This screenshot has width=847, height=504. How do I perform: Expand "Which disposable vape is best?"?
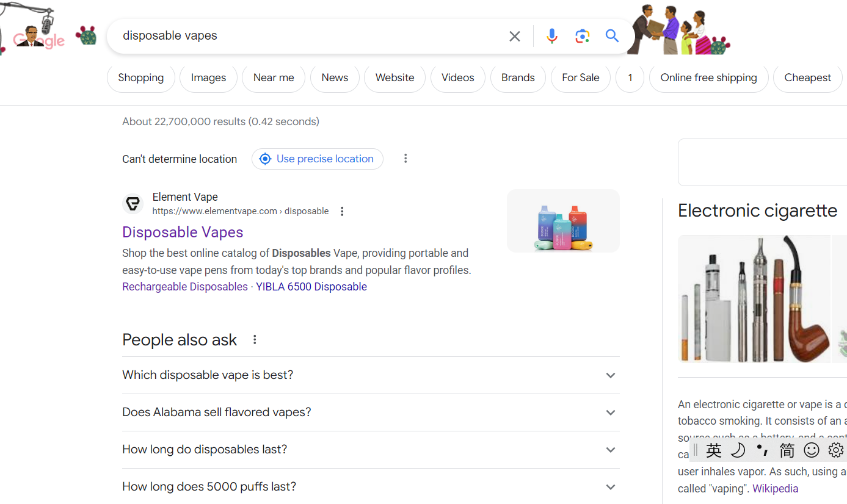pos(371,375)
